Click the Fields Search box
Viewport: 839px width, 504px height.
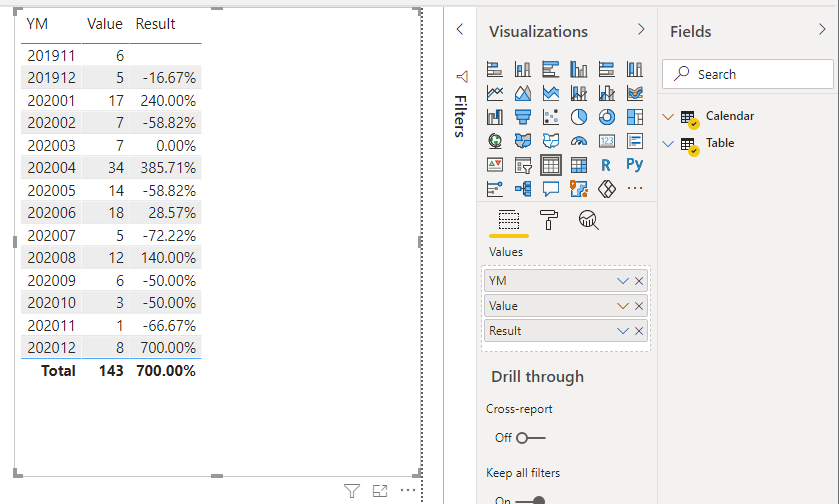[748, 74]
